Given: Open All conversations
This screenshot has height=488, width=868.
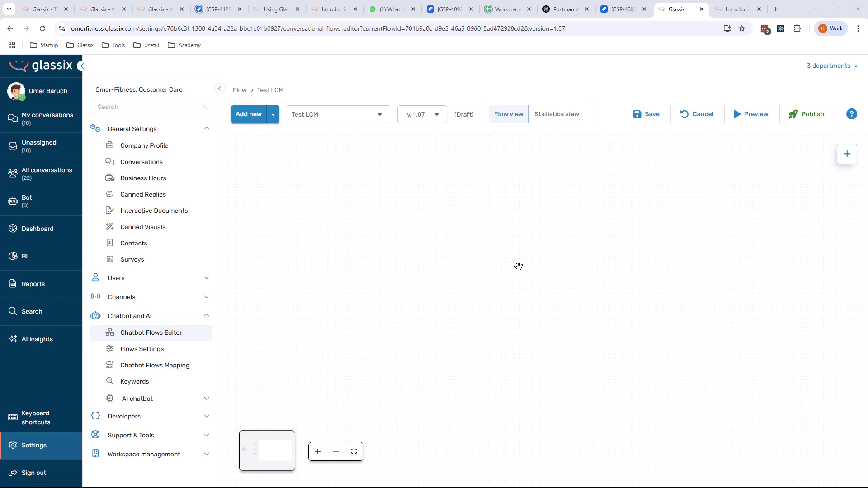Looking at the screenshot, I should click(x=41, y=174).
